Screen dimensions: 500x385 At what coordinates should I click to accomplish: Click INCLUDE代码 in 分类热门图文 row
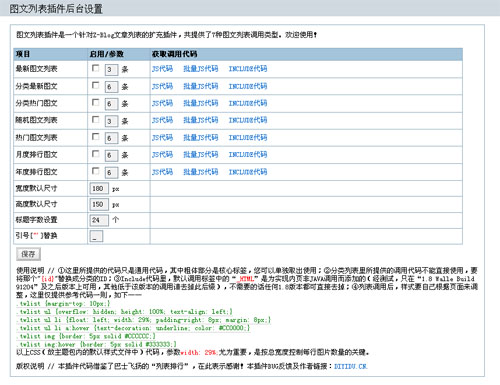coord(248,103)
